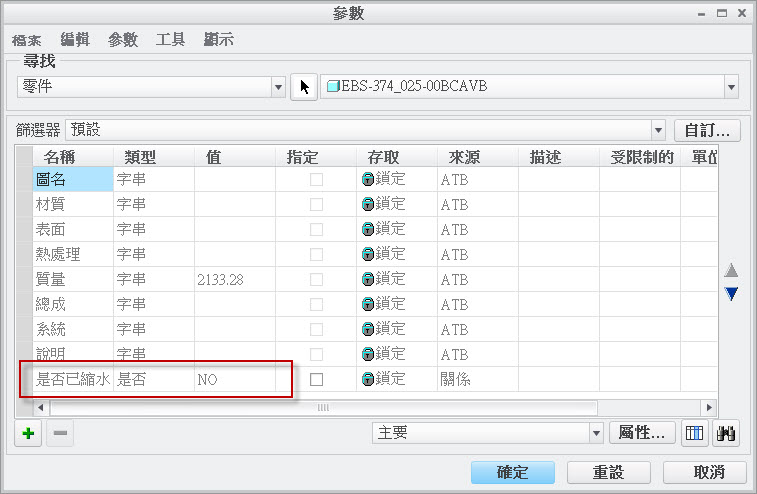
Task: Select the 總成 parameter name
Action: [x=73, y=305]
